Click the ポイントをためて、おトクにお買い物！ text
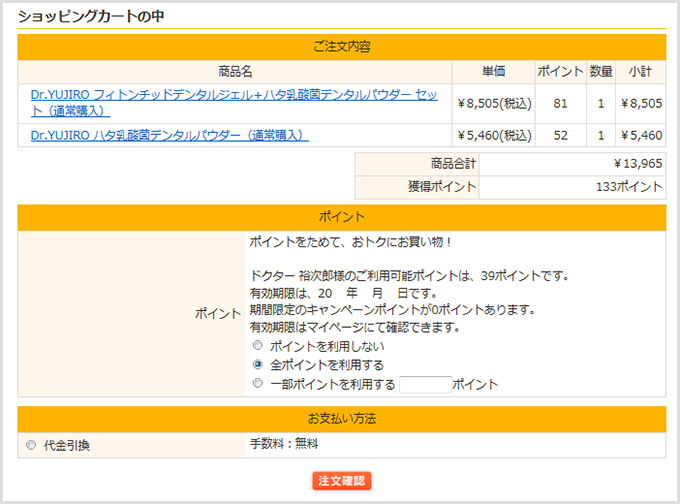 [x=351, y=242]
